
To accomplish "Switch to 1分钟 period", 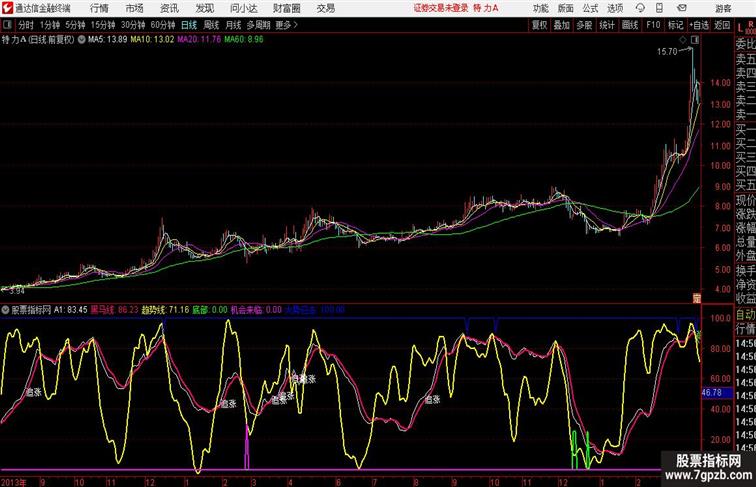I will 50,25.
